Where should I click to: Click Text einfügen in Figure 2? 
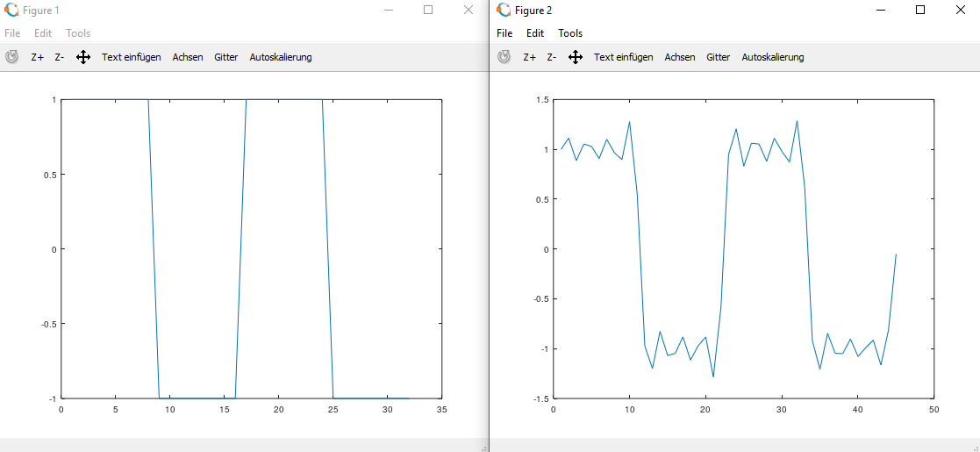click(623, 57)
